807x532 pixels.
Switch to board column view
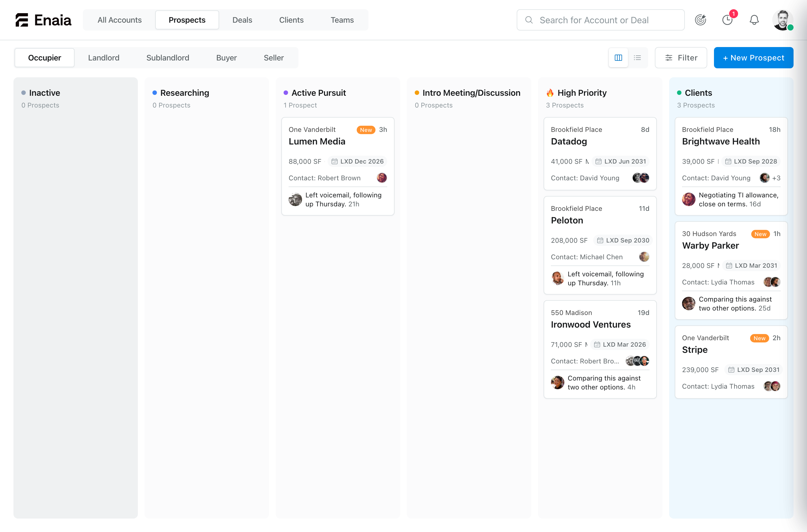click(618, 58)
